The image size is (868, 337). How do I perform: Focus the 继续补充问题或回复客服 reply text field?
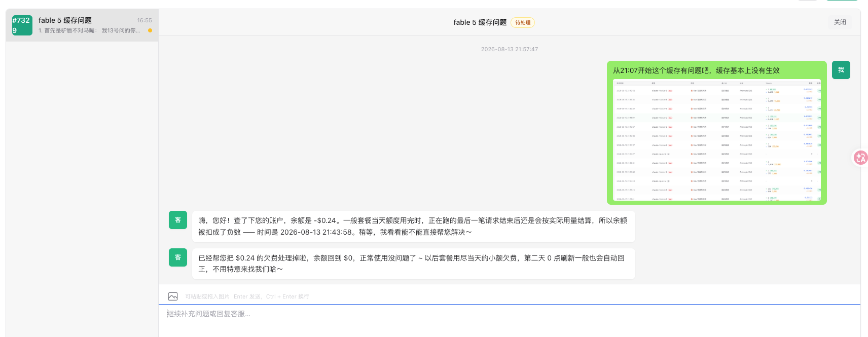click(x=509, y=320)
